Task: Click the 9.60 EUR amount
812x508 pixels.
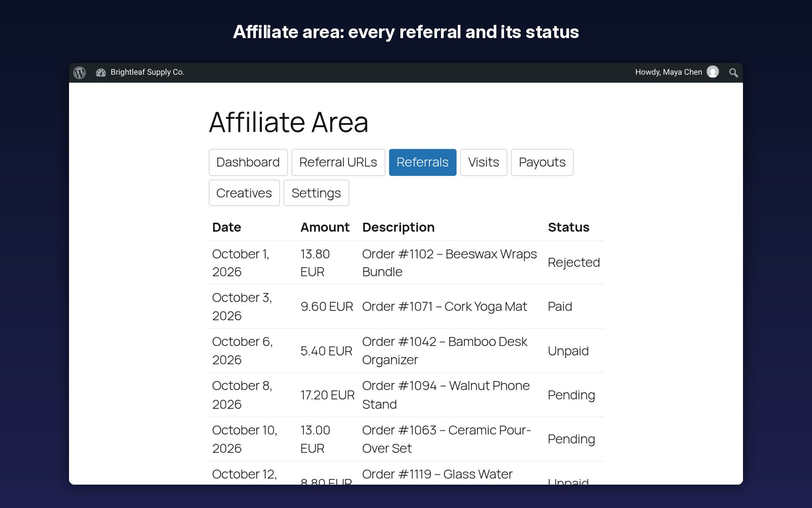Action: [327, 307]
